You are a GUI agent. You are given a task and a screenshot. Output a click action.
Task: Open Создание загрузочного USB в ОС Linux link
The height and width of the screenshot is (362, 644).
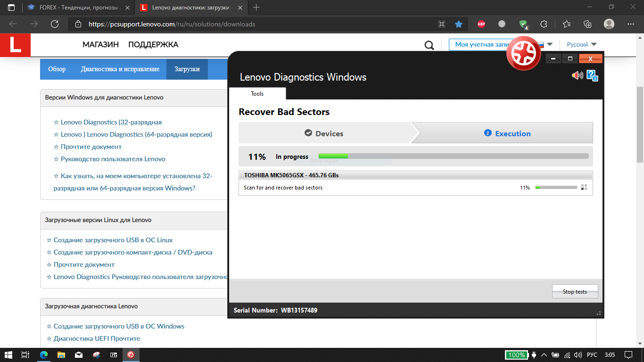point(113,240)
